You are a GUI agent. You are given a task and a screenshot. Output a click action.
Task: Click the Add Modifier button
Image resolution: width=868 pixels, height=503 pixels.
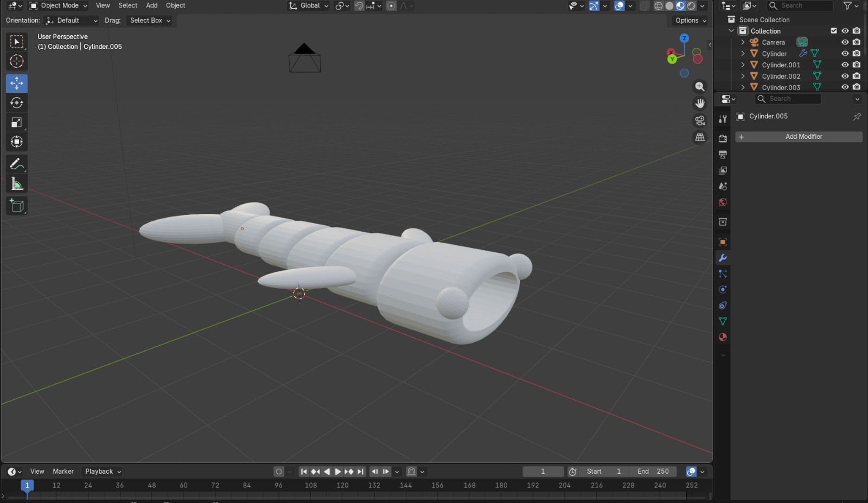(x=799, y=137)
